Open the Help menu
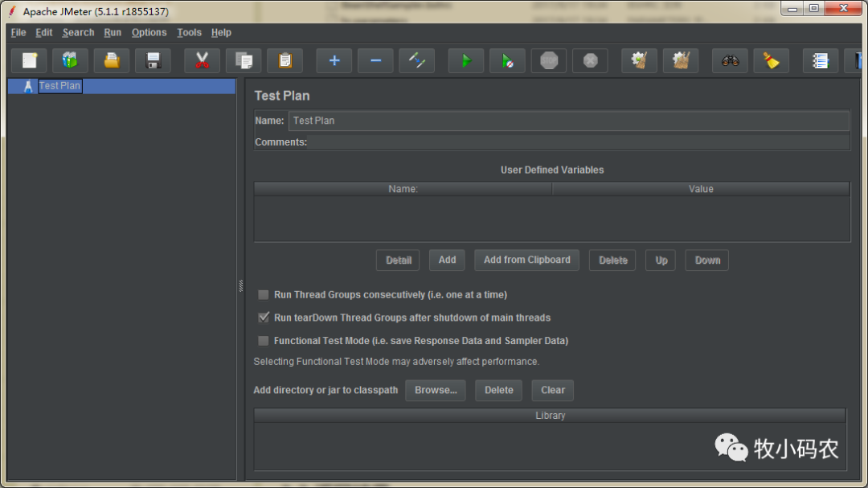Viewport: 868px width, 488px height. 221,32
